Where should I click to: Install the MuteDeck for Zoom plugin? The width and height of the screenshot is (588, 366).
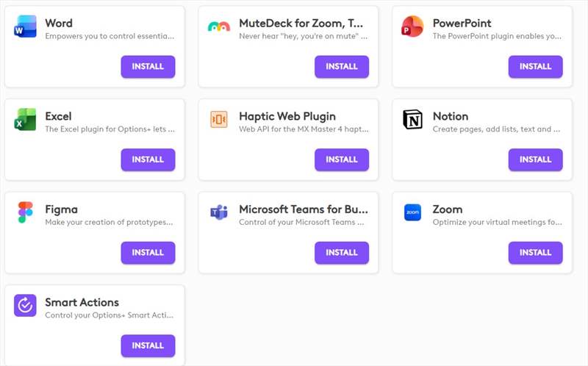pyautogui.click(x=342, y=67)
